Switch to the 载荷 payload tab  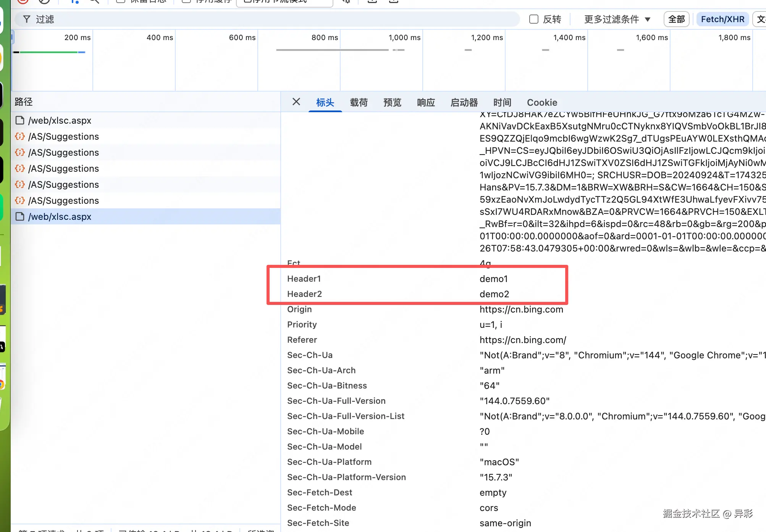pos(359,102)
